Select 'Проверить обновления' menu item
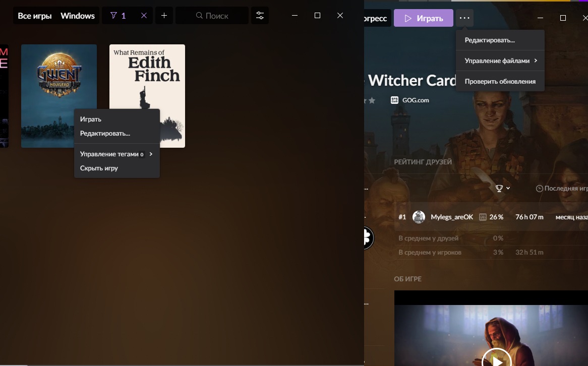588x366 pixels. pos(500,81)
